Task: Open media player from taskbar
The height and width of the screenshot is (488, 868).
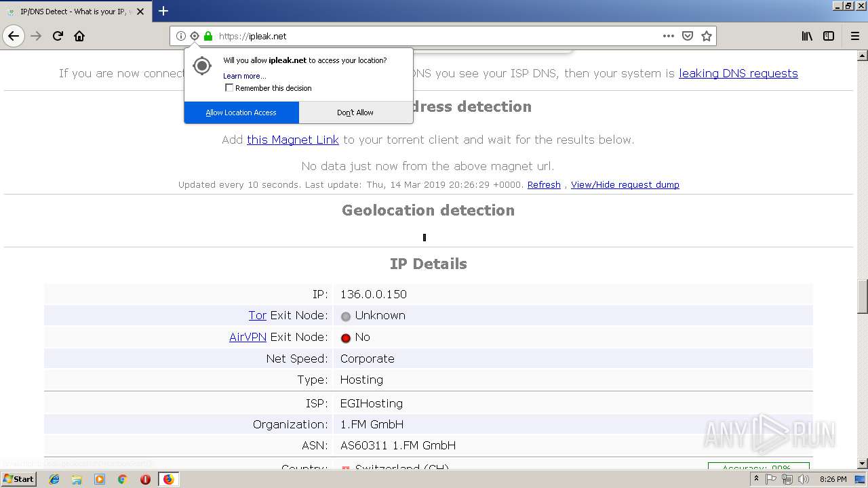Action: click(x=100, y=479)
